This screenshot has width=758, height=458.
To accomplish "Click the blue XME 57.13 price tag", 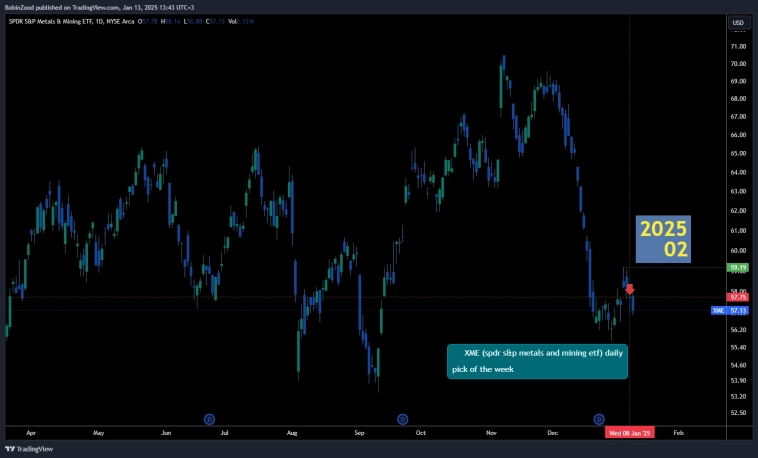I will coord(729,310).
